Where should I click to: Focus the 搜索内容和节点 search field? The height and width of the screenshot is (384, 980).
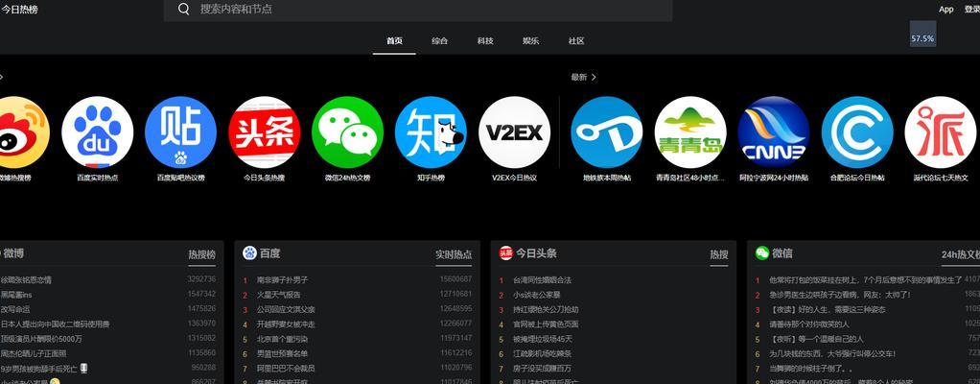(x=417, y=10)
